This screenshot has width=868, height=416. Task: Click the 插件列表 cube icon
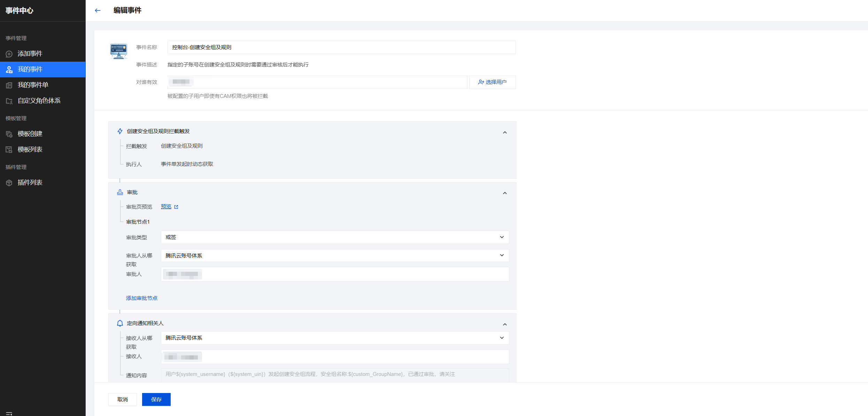[x=9, y=183]
